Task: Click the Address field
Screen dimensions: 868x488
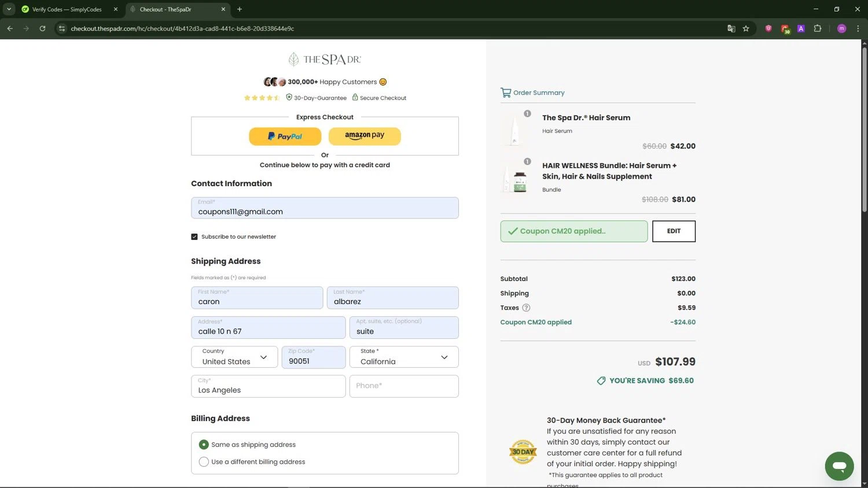Action: pos(268,327)
